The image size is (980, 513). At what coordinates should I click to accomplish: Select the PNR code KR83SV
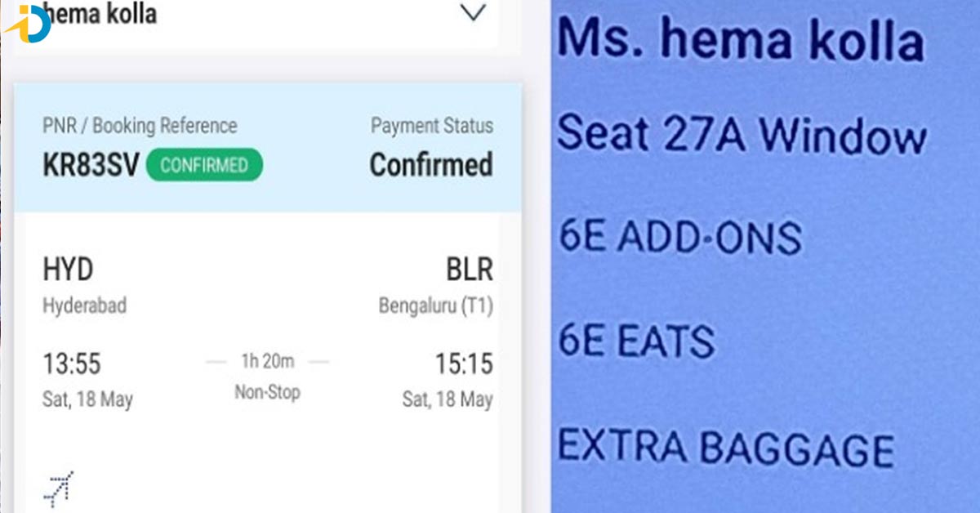coord(89,165)
